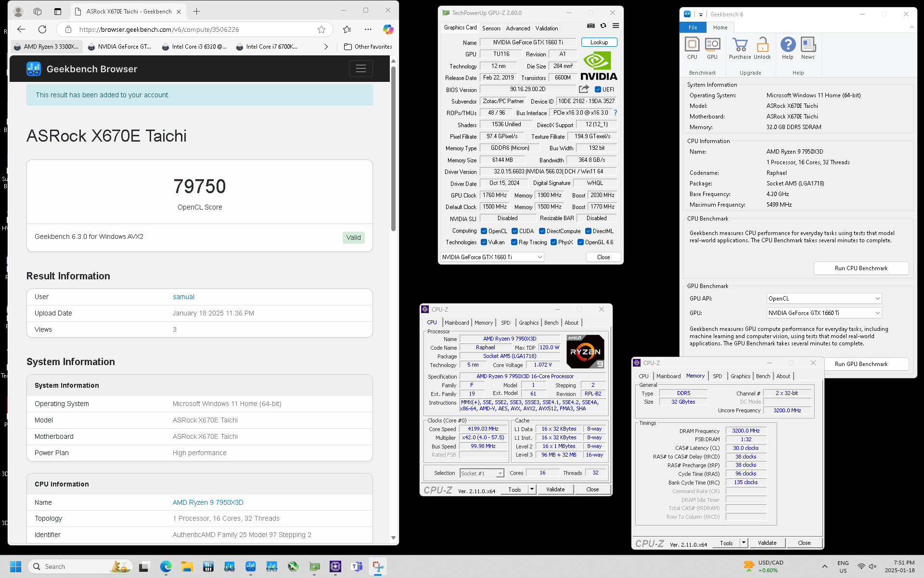Switch to Mainboard tab in CPU-Z CPU window
This screenshot has height=578, width=924.
[x=457, y=323]
